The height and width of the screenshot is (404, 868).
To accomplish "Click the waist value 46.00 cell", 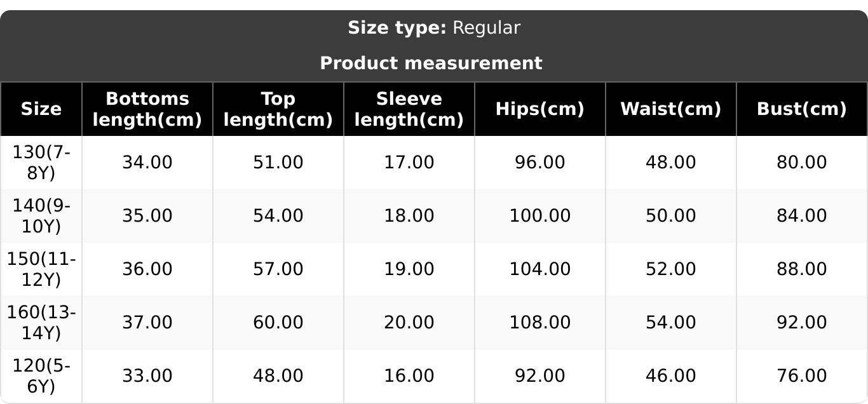I will (x=670, y=376).
